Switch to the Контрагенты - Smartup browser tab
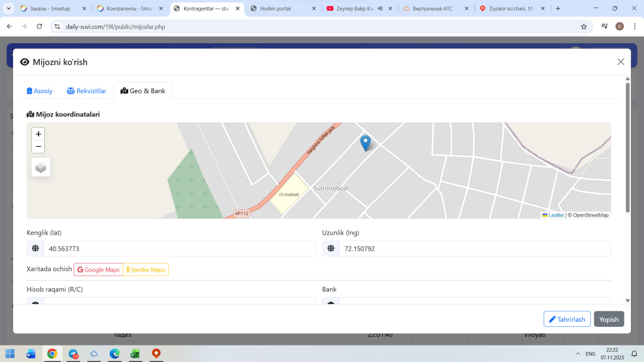 [130, 9]
